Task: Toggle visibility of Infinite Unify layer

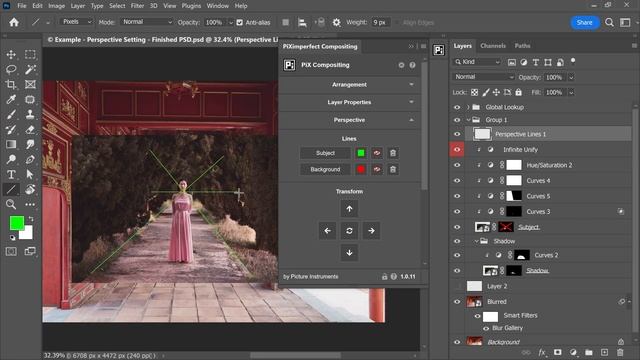Action: pos(457,149)
